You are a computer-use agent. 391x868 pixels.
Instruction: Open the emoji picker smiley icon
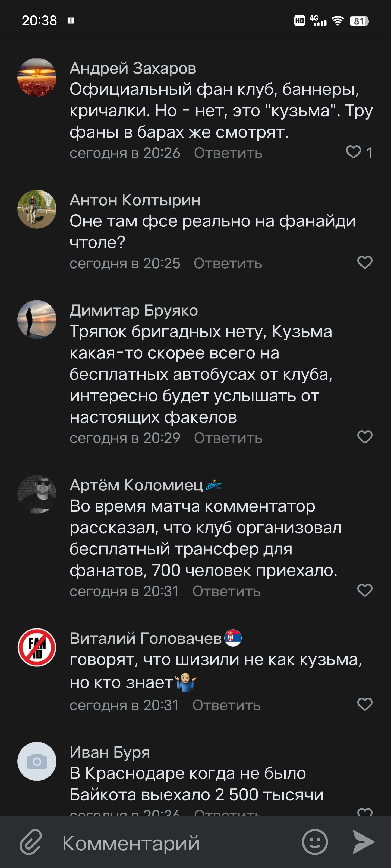pyautogui.click(x=314, y=842)
